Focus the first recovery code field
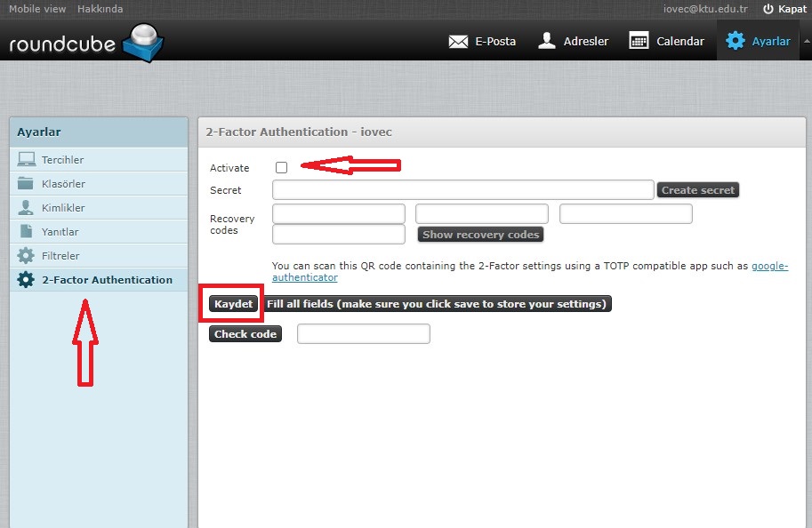Viewport: 812px width, 528px height. 339,214
